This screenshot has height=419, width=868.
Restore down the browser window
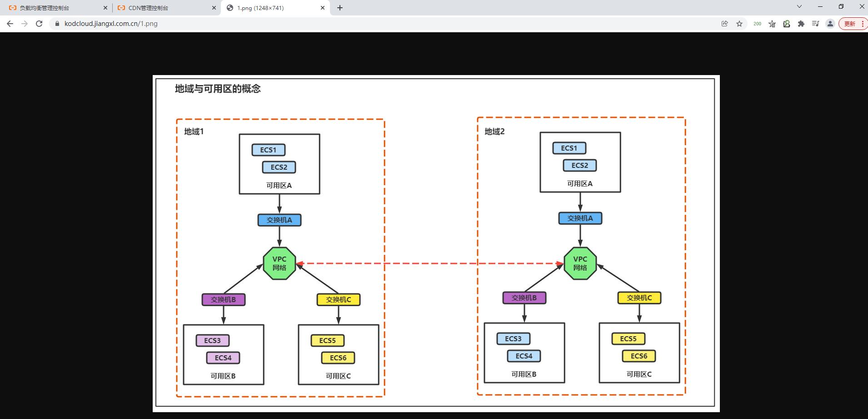841,6
